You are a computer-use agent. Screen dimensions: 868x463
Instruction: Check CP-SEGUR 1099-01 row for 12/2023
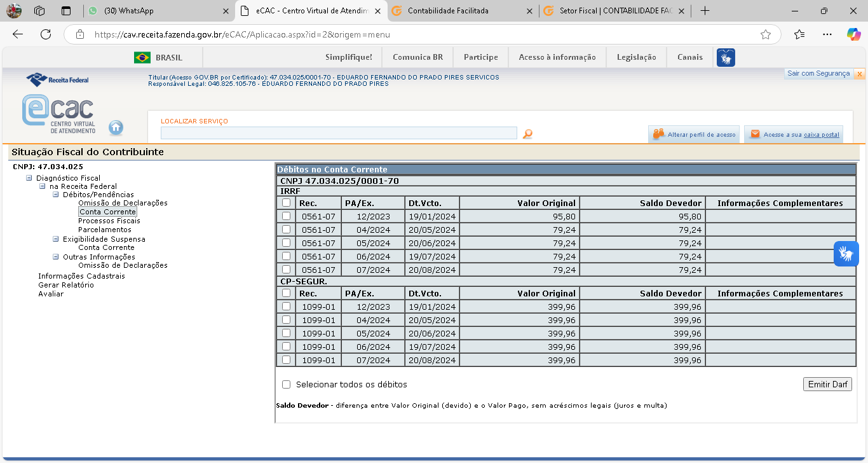[x=286, y=307]
